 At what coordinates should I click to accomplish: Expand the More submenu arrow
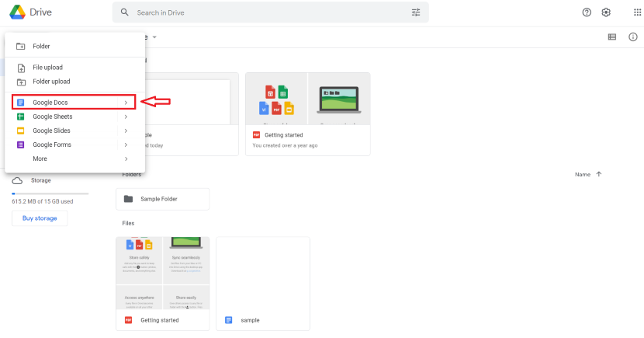point(126,159)
